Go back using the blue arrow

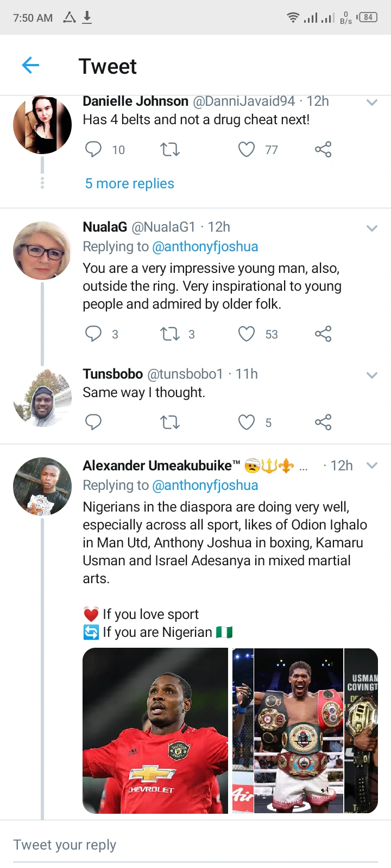[x=30, y=66]
